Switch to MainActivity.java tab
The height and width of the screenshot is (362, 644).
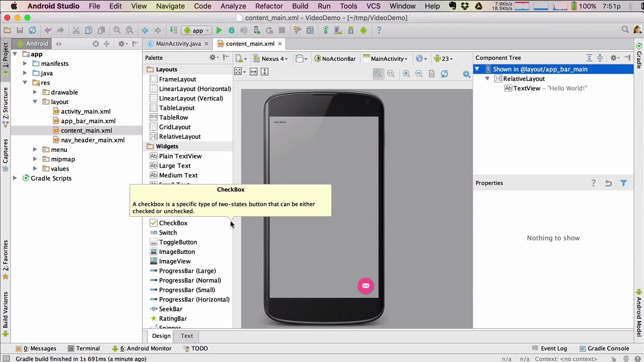[x=178, y=44]
